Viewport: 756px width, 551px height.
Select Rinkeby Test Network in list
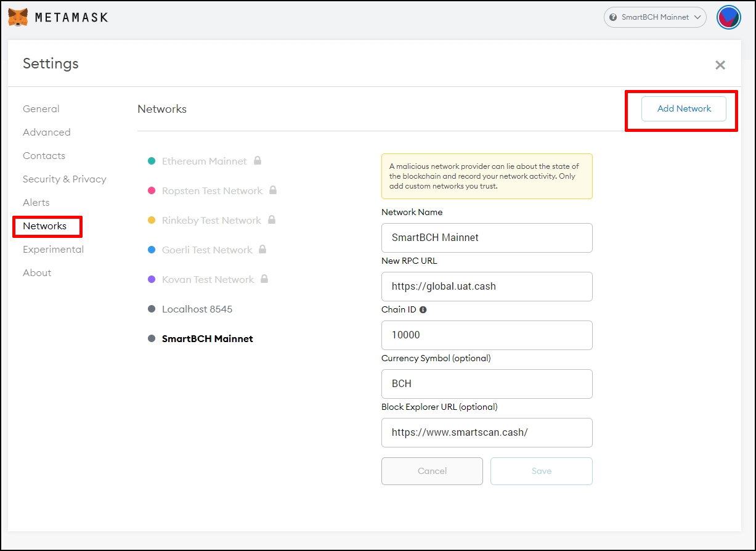click(x=211, y=220)
